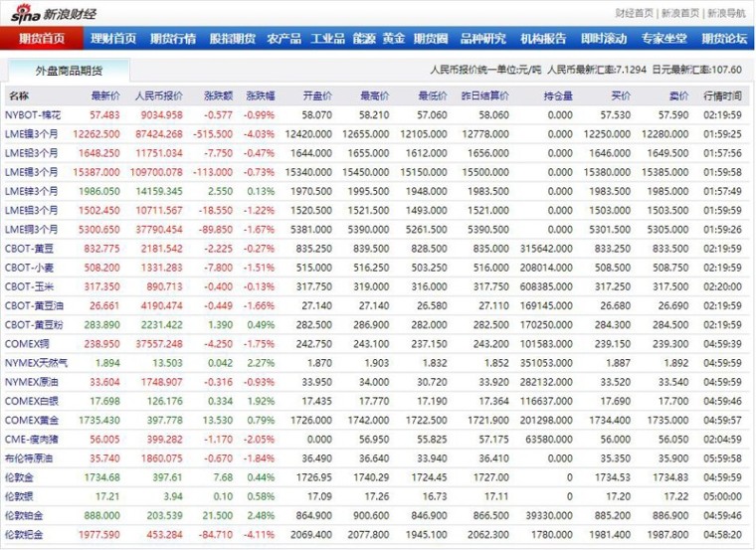Select the 外盘商品期货 tab
756x550 pixels.
coord(69,71)
